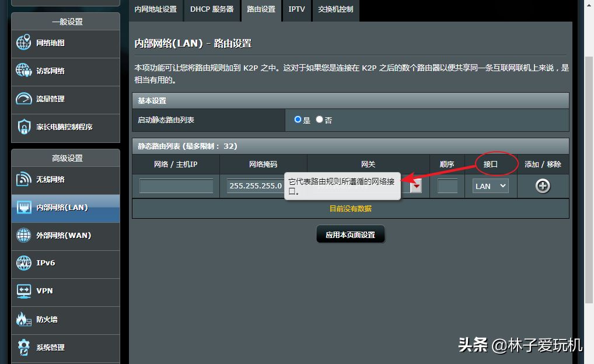The image size is (594, 364).
Task: Select the 外部网络(WAN) globe icon
Action: pos(23,235)
